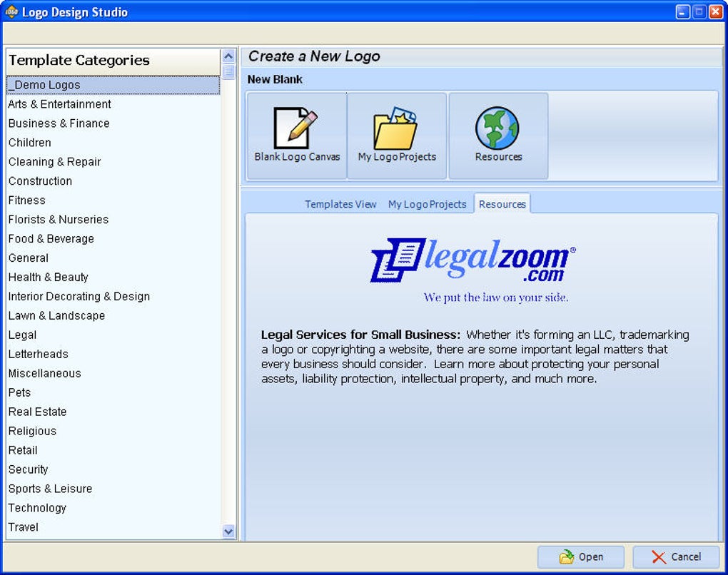Switch to the Templates View tab
The image size is (728, 575).
[340, 204]
